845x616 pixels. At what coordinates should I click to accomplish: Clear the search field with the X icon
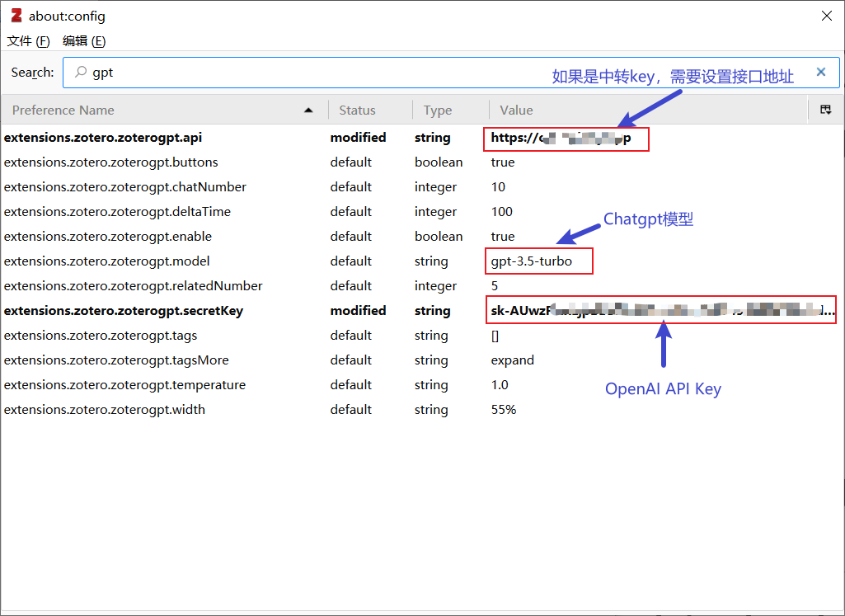[821, 72]
